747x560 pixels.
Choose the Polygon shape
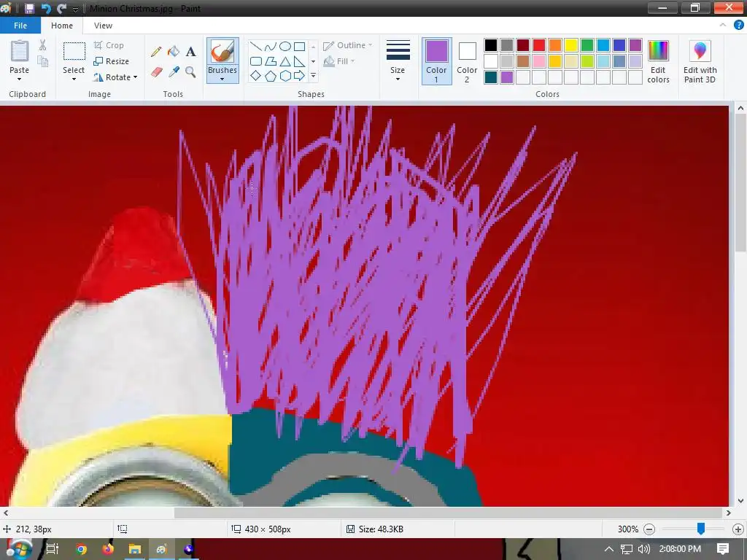pos(270,61)
